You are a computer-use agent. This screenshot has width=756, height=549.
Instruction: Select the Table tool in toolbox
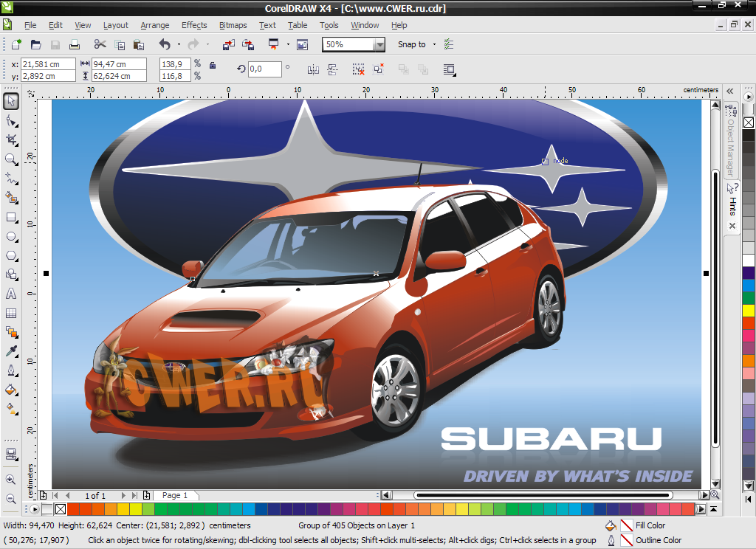[x=11, y=313]
